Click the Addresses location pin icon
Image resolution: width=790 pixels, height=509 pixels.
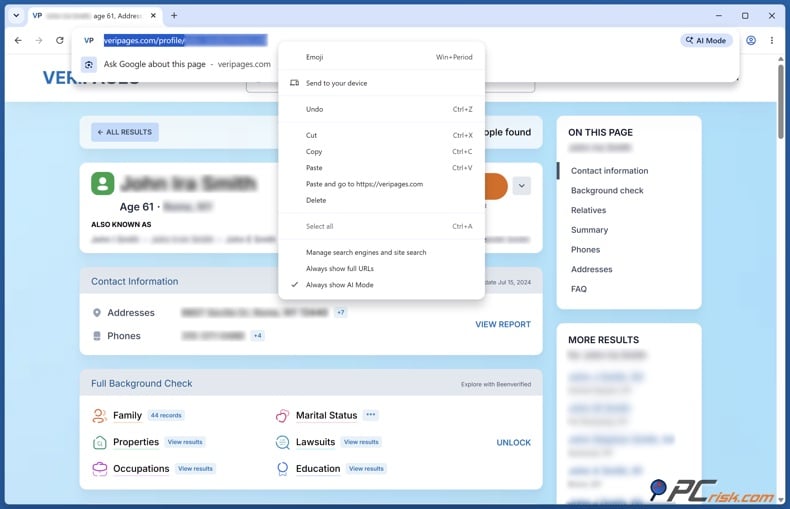(97, 312)
